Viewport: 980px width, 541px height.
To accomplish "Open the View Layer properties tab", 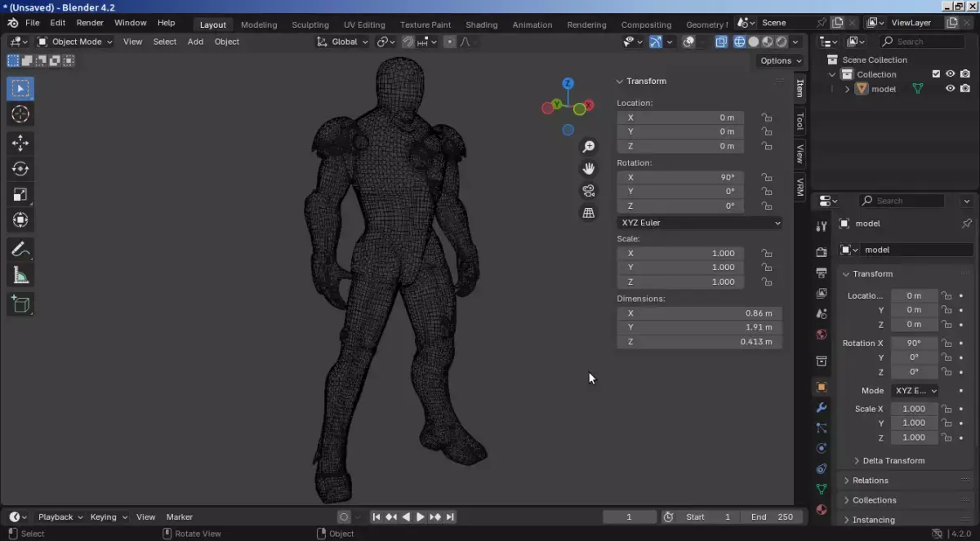I will pos(822,293).
